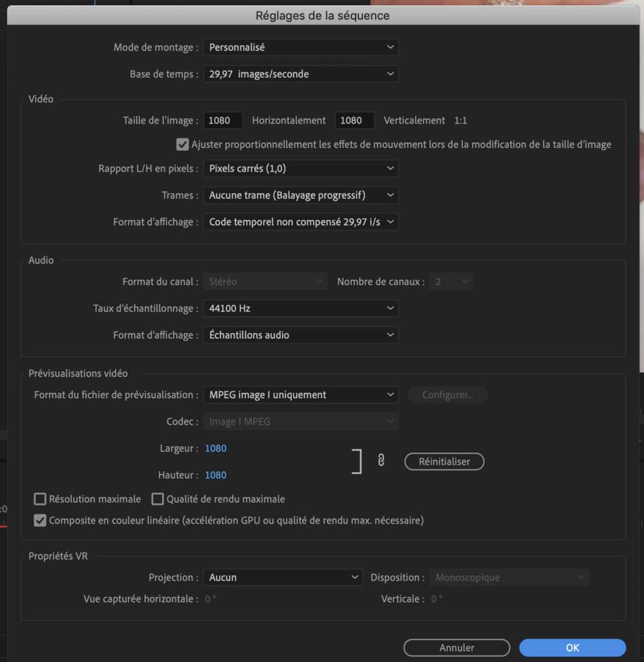
Task: Click the Horizontalement 1080 field
Action: point(354,120)
